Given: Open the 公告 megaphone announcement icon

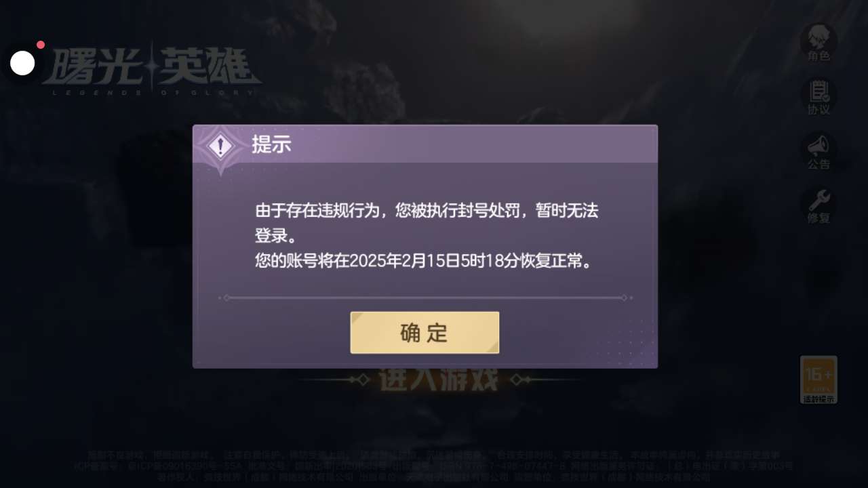Looking at the screenshot, I should coord(818,150).
